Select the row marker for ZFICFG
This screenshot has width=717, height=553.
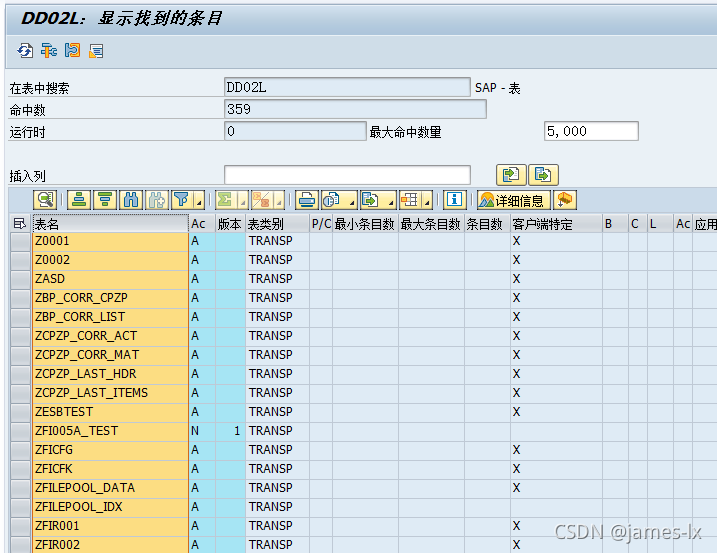tap(21, 450)
